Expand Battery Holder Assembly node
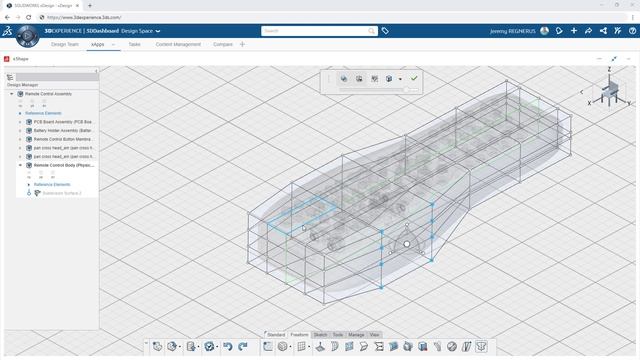Image resolution: width=640 pixels, height=360 pixels. click(x=20, y=131)
